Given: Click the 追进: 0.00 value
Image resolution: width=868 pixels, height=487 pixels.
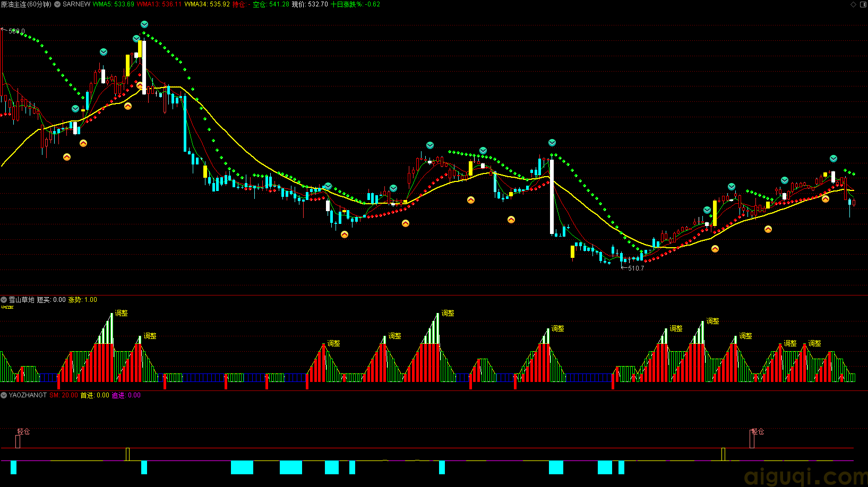Looking at the screenshot, I should pyautogui.click(x=126, y=395).
